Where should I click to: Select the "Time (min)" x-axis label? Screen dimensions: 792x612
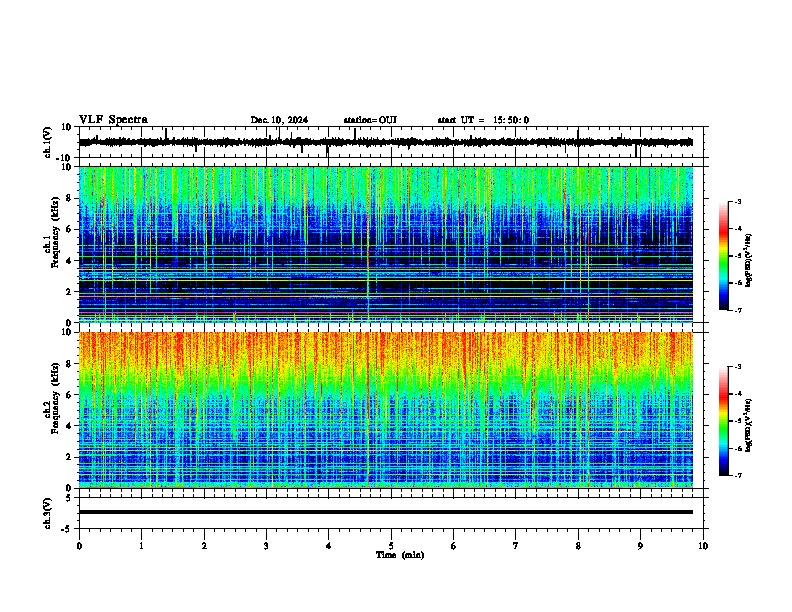[400, 555]
